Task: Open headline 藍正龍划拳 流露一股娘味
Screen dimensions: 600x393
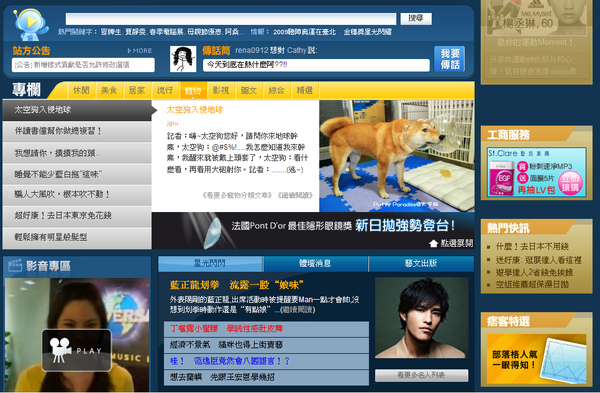Action: coord(236,285)
